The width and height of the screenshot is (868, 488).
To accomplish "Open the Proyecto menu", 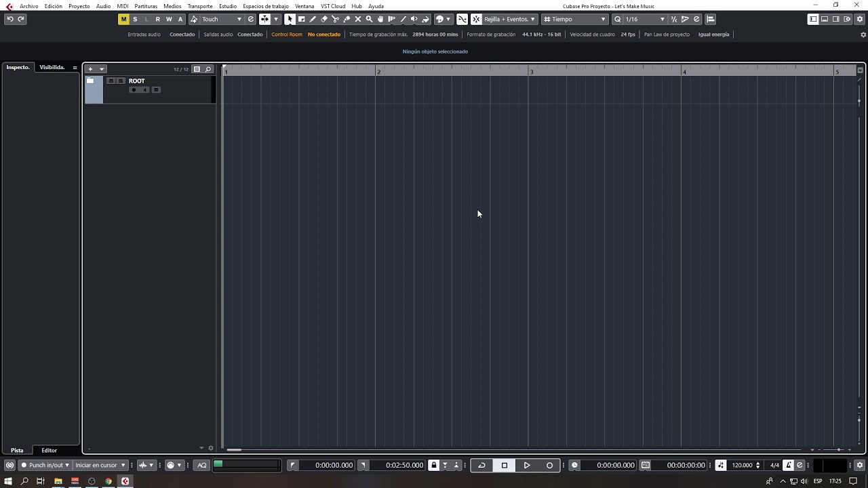I will click(x=79, y=6).
